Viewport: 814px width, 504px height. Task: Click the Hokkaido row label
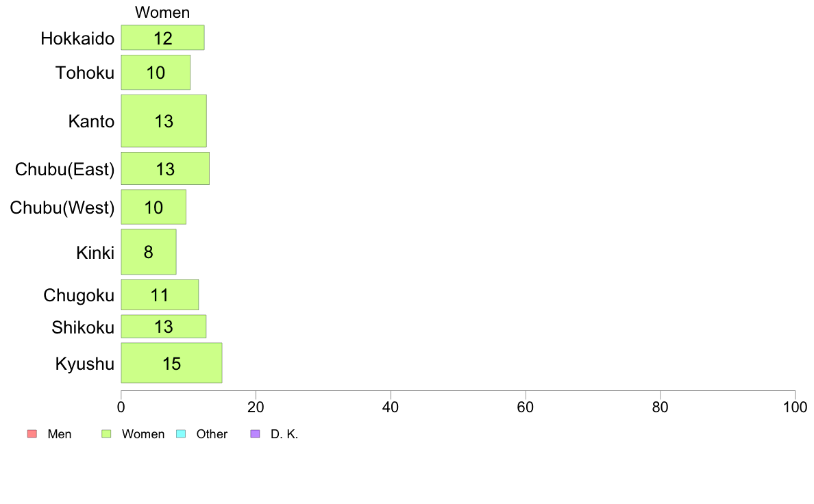tap(77, 38)
